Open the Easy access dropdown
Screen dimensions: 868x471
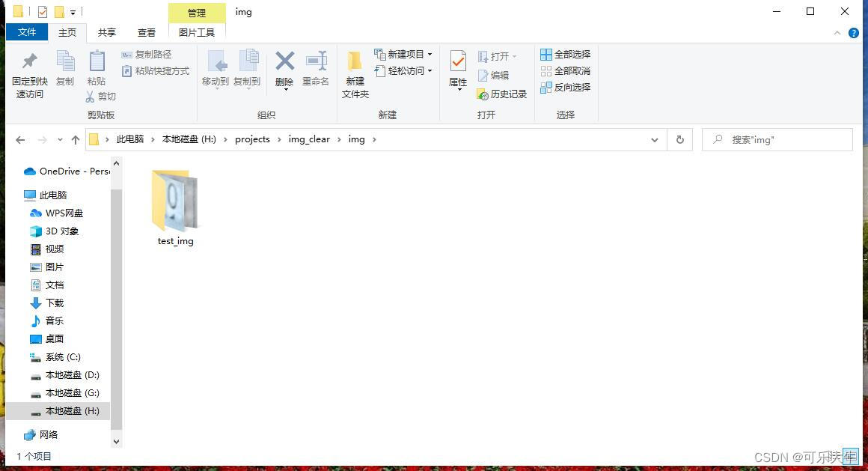pyautogui.click(x=404, y=70)
